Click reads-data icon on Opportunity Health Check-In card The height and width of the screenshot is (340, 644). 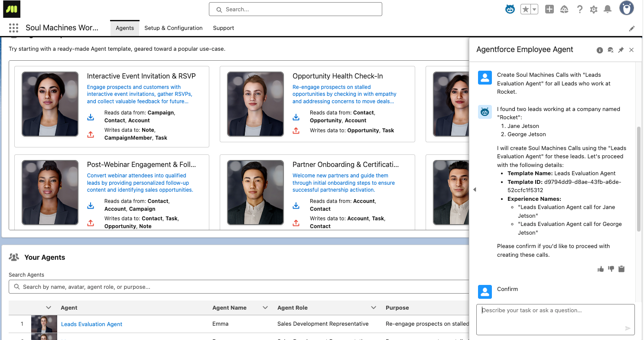(296, 117)
